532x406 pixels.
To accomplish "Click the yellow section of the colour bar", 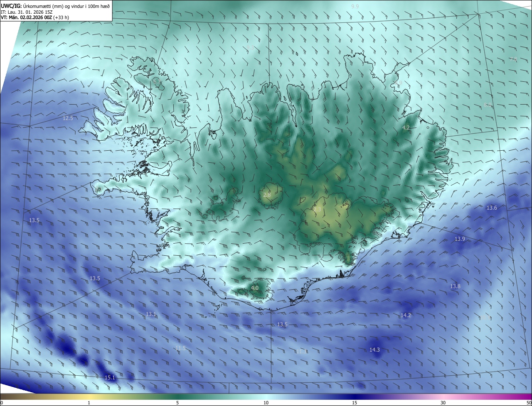I will coord(89,396).
